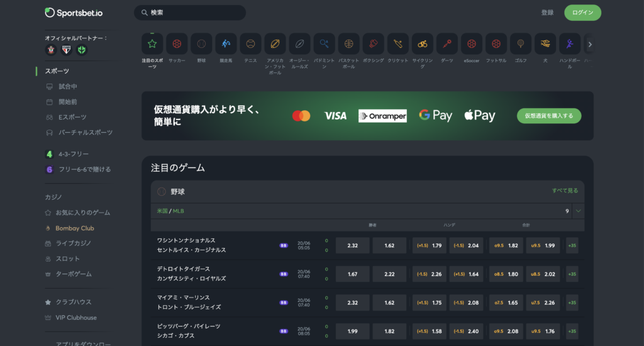Select the クリケット cricket icon
Screen dimensions: 644x346
(x=398, y=43)
